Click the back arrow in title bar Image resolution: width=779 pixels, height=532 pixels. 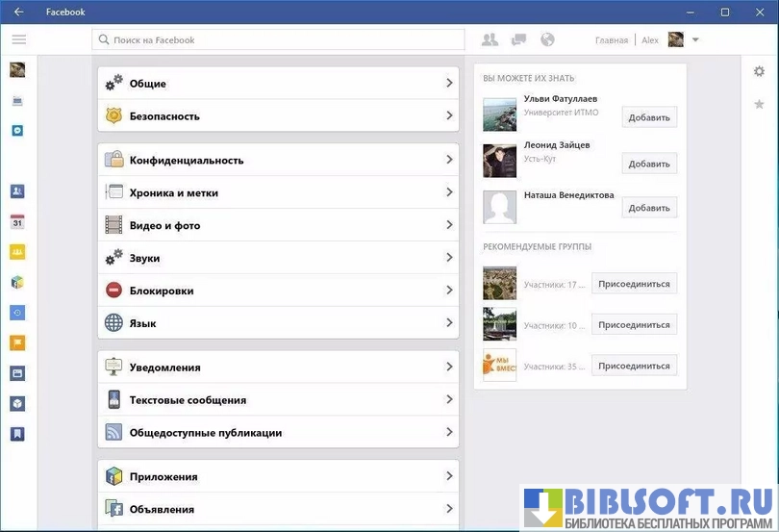(19, 13)
